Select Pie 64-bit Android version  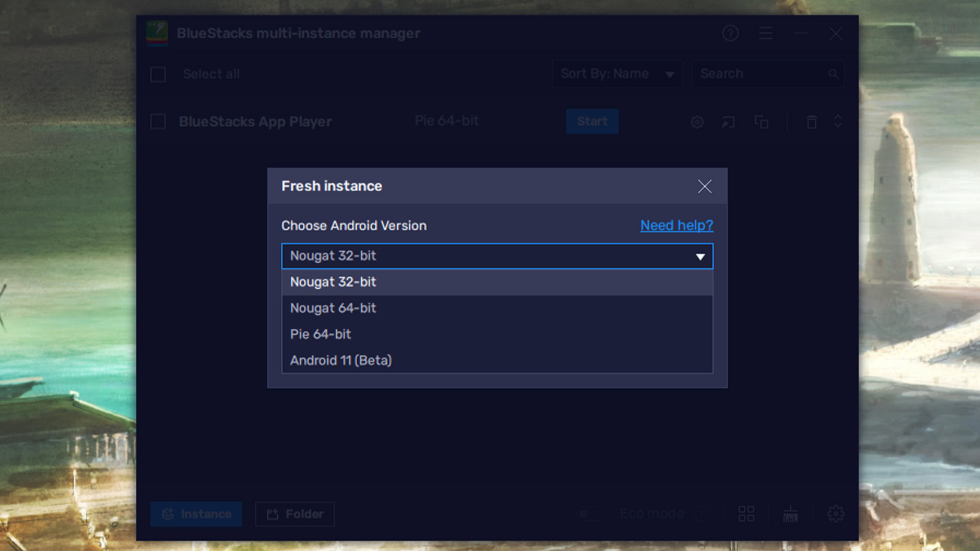point(497,334)
